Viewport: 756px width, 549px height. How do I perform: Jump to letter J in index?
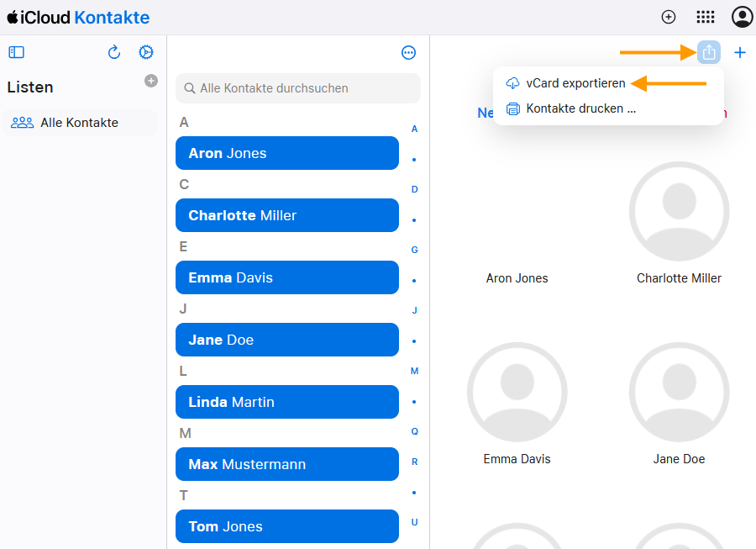414,310
